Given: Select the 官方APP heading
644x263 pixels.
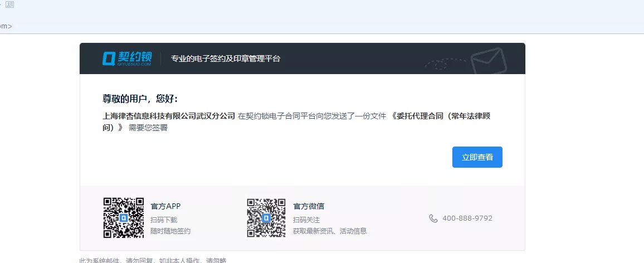Looking at the screenshot, I should point(165,206).
